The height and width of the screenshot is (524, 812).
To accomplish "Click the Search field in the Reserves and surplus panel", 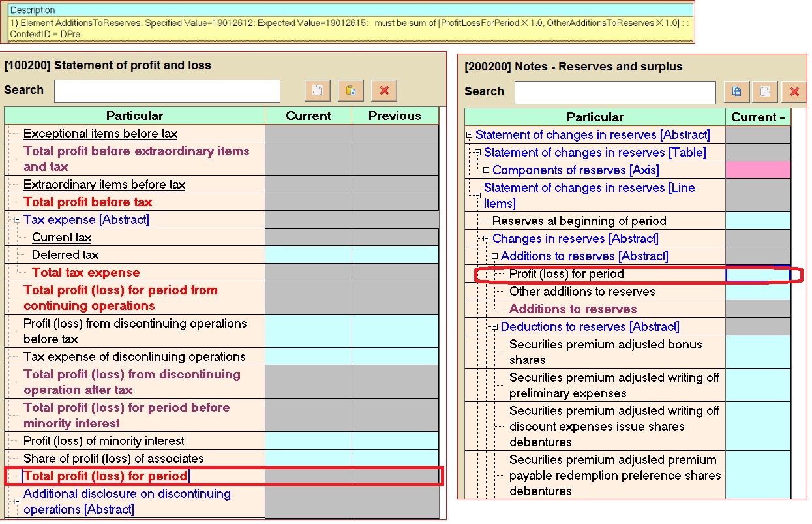I will [614, 93].
